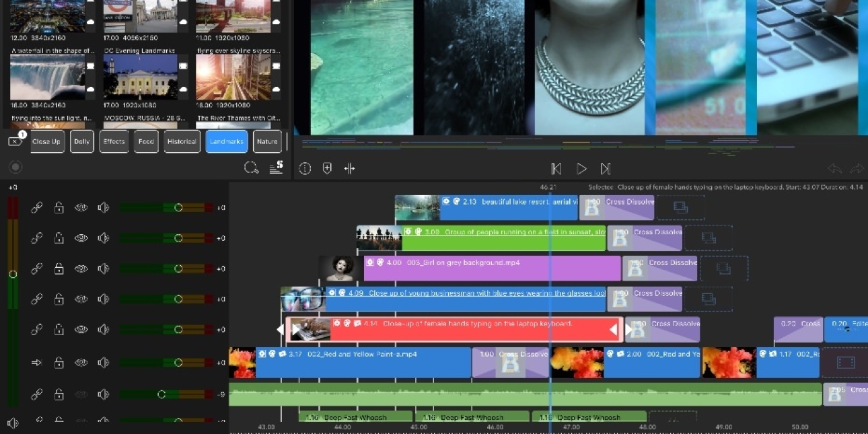Select the Nature category tag
The width and height of the screenshot is (868, 434).
click(267, 142)
